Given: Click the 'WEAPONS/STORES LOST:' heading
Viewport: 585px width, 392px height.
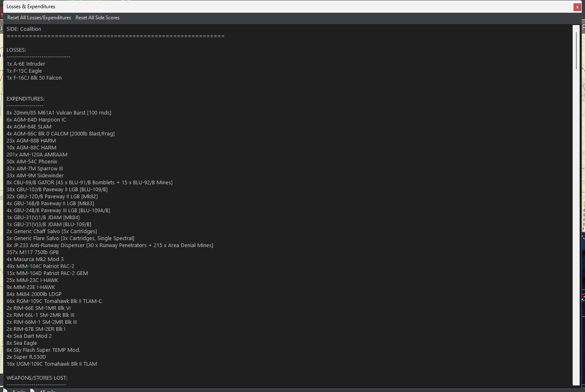Looking at the screenshot, I should [x=37, y=378].
